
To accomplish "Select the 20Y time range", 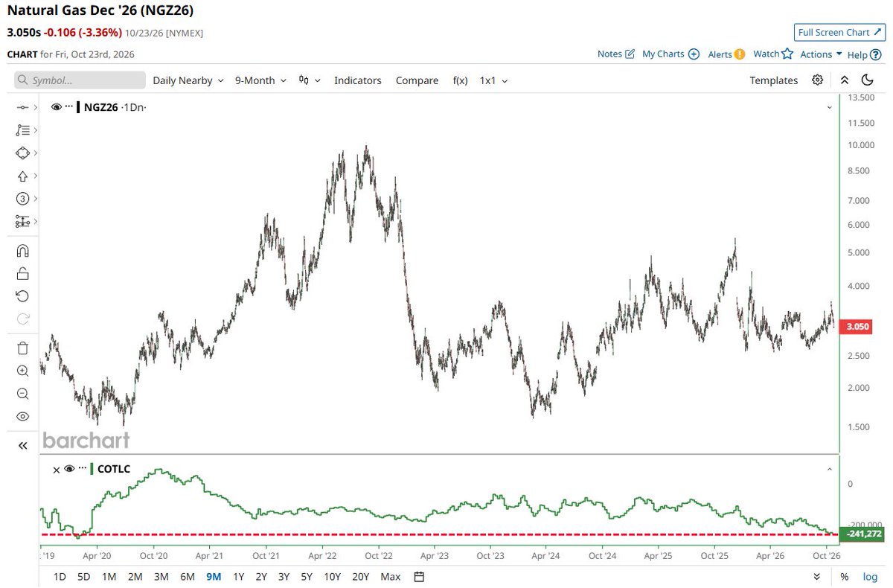I will point(360,577).
